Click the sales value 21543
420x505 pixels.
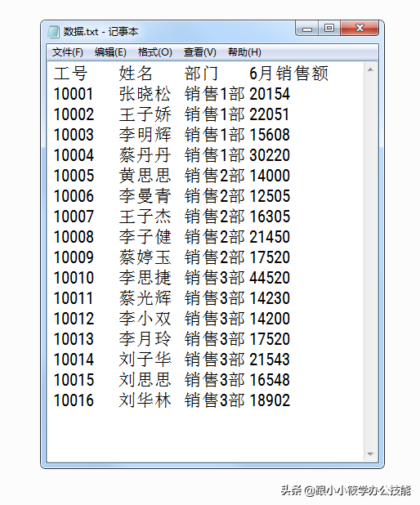(270, 360)
